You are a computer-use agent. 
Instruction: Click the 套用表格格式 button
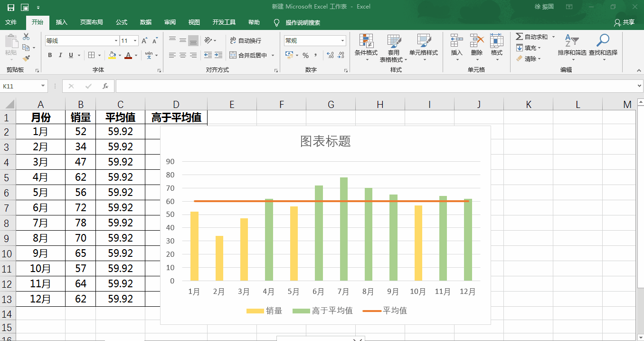coord(394,48)
